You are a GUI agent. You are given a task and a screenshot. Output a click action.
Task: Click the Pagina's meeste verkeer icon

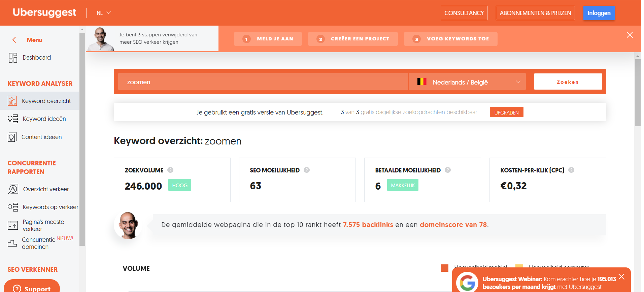click(13, 225)
